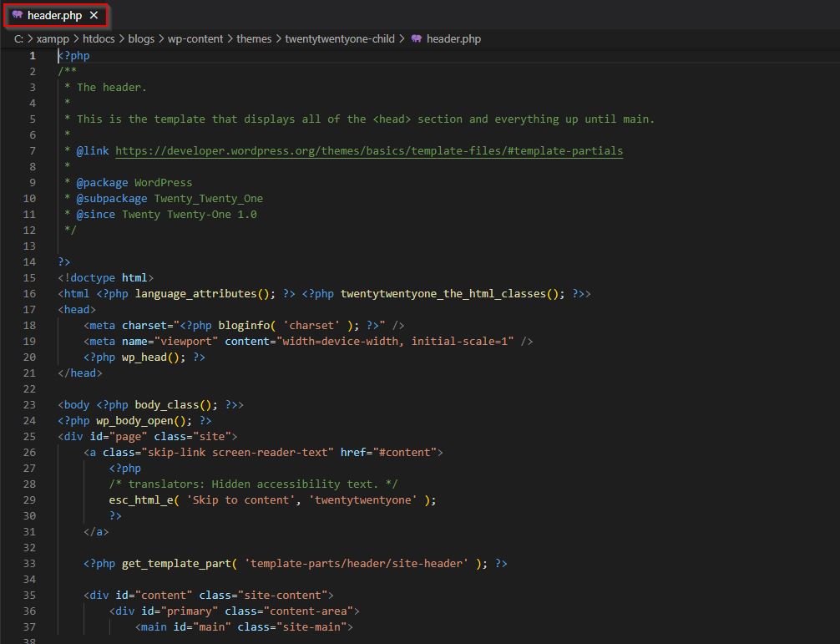Click the opening <?php tag on line 1

[74, 56]
